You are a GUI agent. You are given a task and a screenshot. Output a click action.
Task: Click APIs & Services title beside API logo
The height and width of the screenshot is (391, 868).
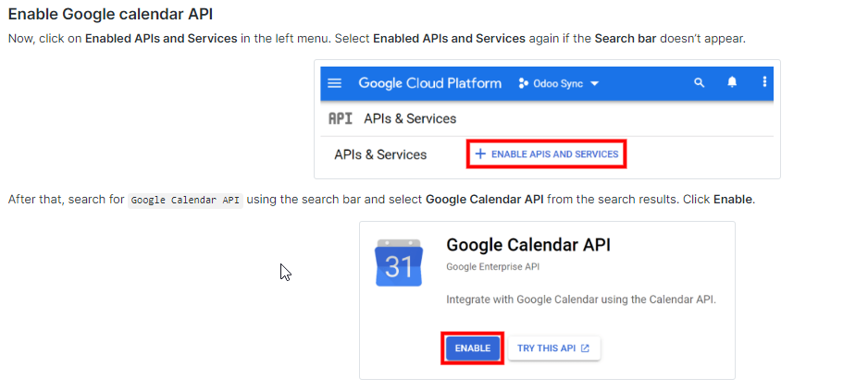pos(410,119)
